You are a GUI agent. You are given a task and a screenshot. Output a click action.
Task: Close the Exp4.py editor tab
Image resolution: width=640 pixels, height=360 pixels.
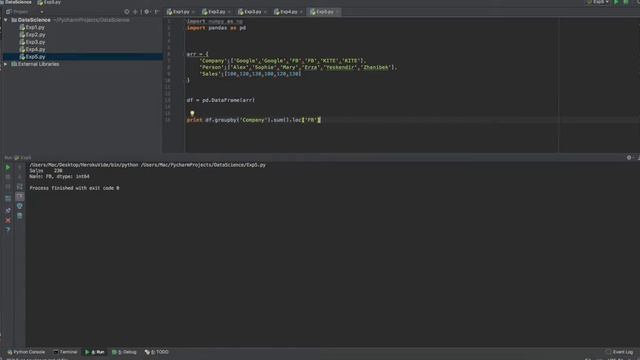coord(301,12)
